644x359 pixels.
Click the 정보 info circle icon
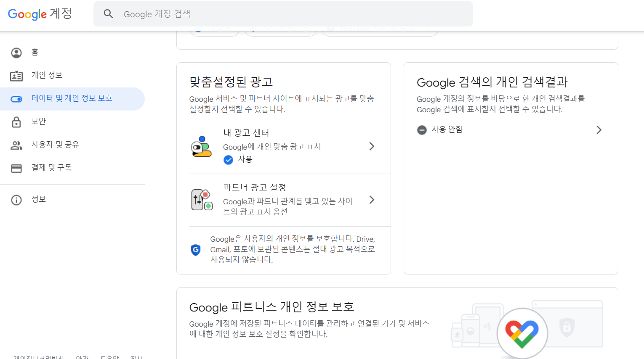[16, 200]
